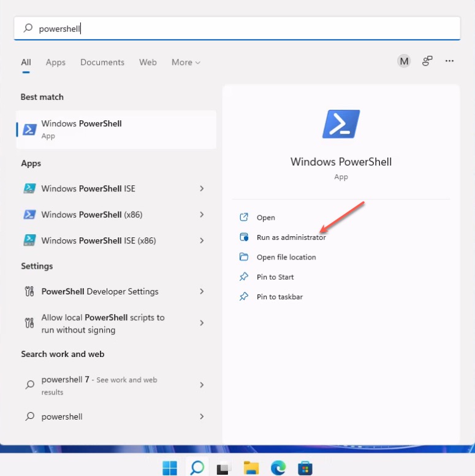475x476 pixels.
Task: Open Microsoft Store from the taskbar
Action: (305, 468)
